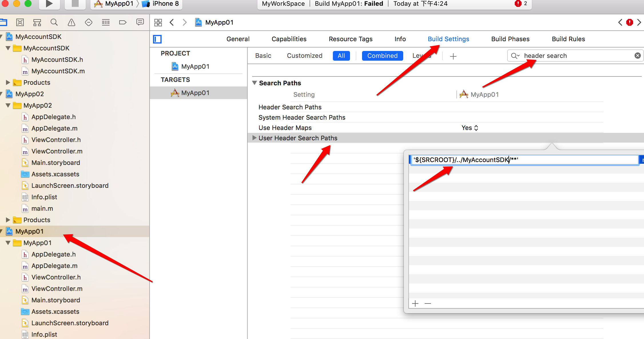Select the MyApp01 project in navigator
644x339 pixels.
click(x=29, y=231)
